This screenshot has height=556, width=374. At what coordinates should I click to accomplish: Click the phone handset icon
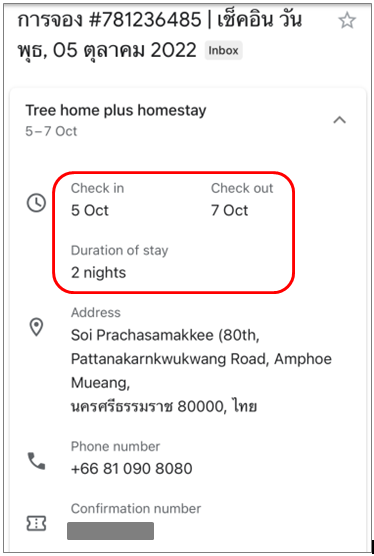(x=37, y=461)
